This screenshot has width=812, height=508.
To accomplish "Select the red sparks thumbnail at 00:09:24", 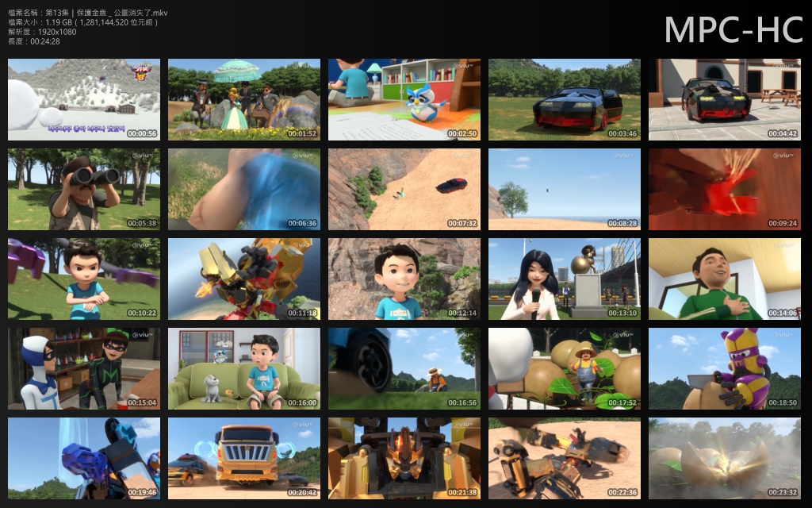I will [x=725, y=189].
